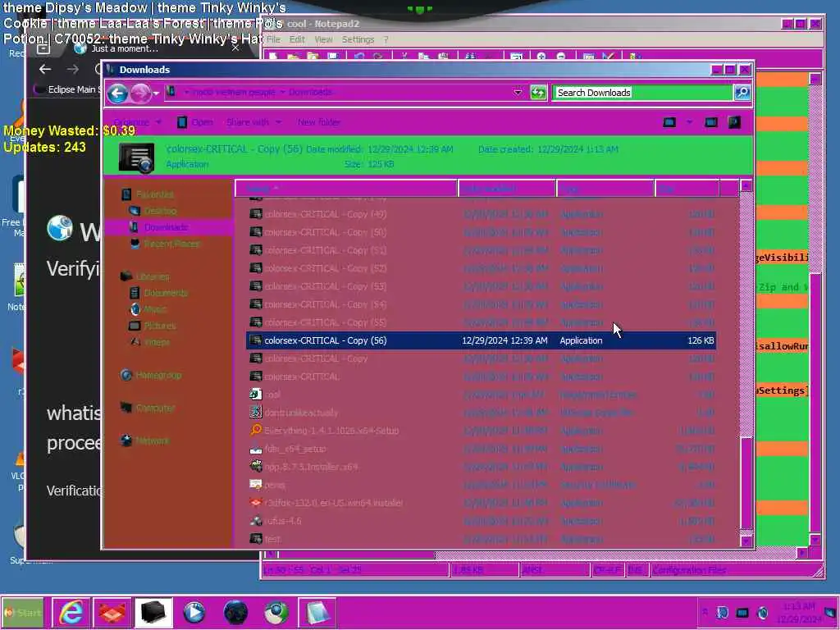The height and width of the screenshot is (630, 840).
Task: Open the File menu in Notepad2
Action: [273, 39]
